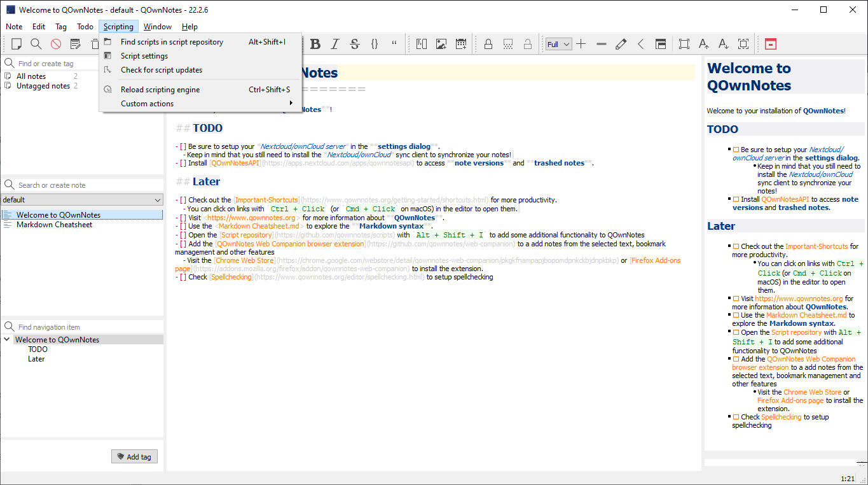Open the 'default' note folder dropdown

(82, 200)
